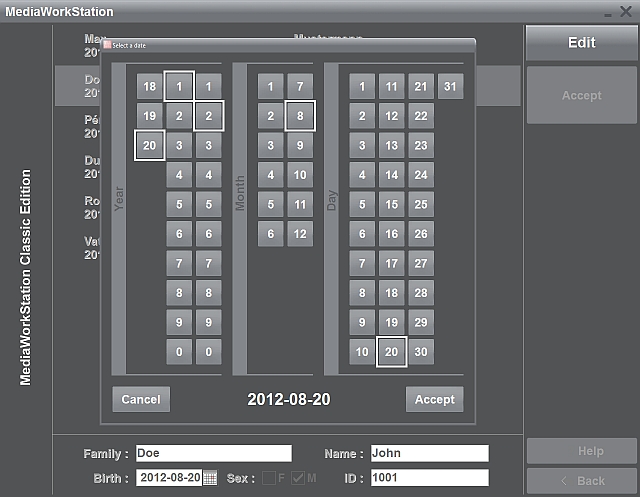Click the Cancel button in date dialog
This screenshot has height=497, width=640.
click(141, 399)
